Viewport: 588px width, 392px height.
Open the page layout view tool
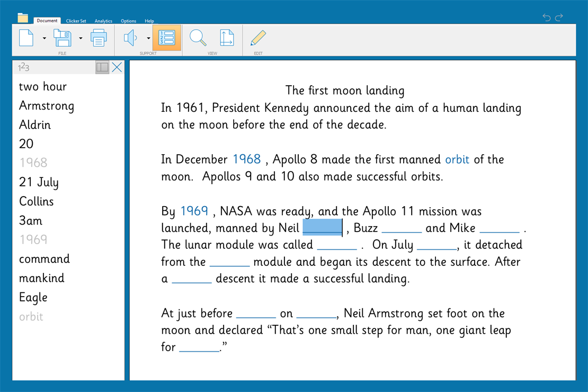pos(227,38)
